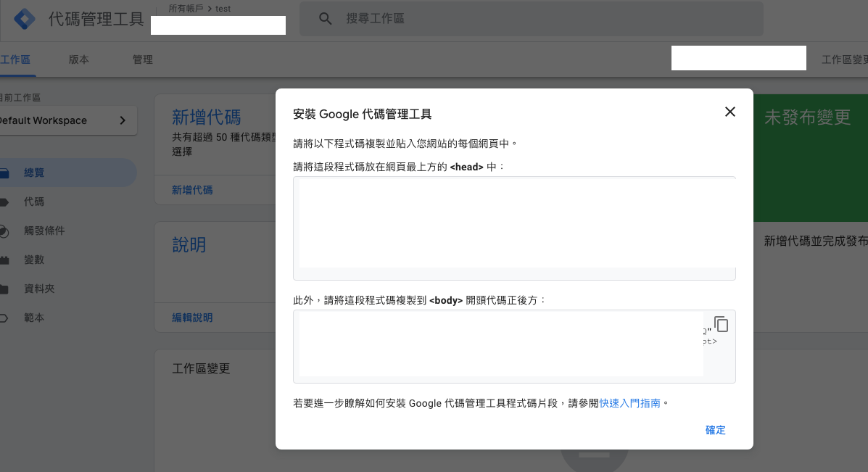Click the 確定 button in the dialog
This screenshot has width=868, height=472.
coord(715,430)
